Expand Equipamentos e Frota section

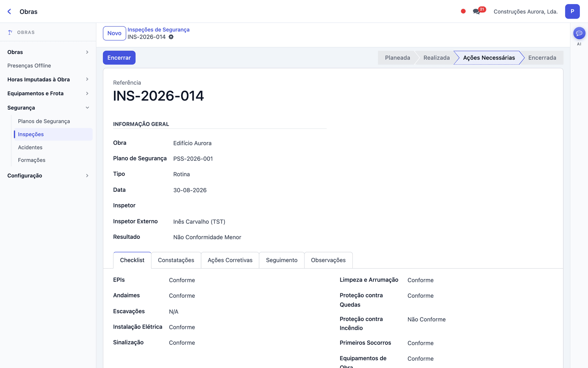[48, 93]
